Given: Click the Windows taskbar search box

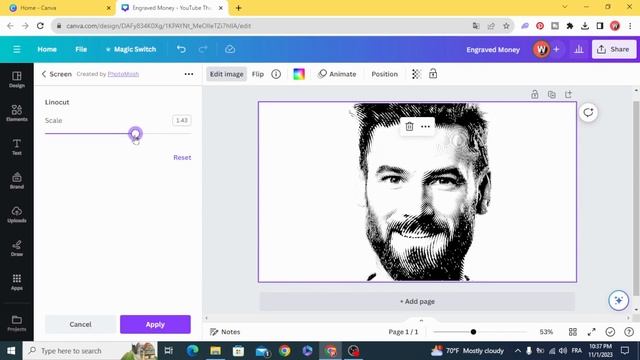Looking at the screenshot, I should click(90, 351).
